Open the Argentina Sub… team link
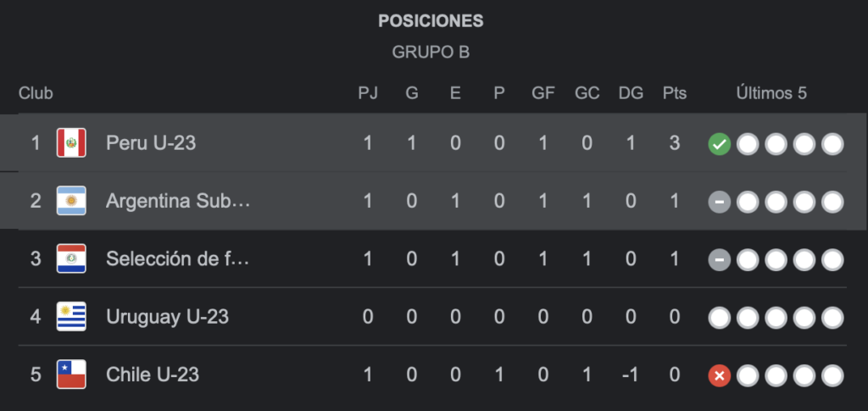 pyautogui.click(x=178, y=201)
